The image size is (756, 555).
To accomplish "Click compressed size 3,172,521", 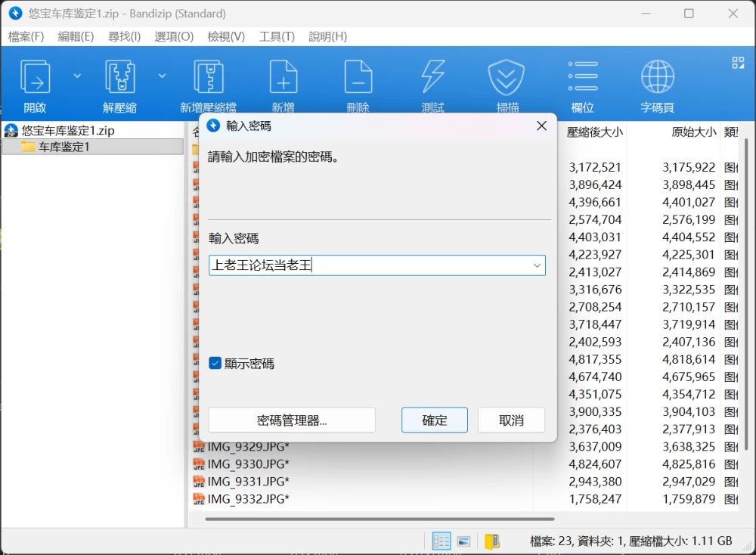I will click(x=595, y=167).
